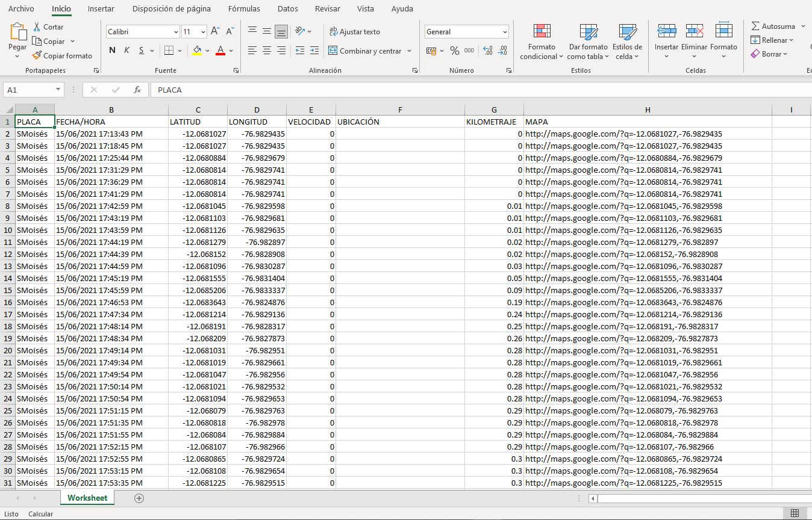Click Combinar y centrar button
The width and height of the screenshot is (812, 520).
[364, 51]
